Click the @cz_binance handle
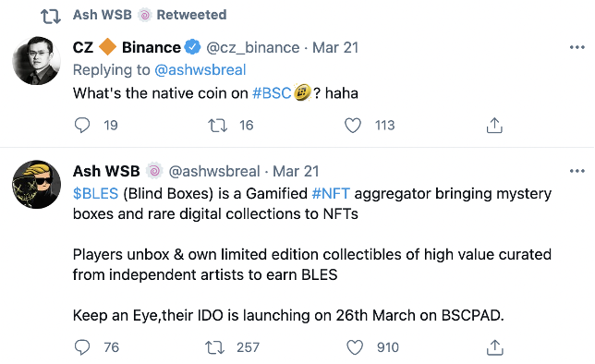The image size is (595, 364). point(253,48)
